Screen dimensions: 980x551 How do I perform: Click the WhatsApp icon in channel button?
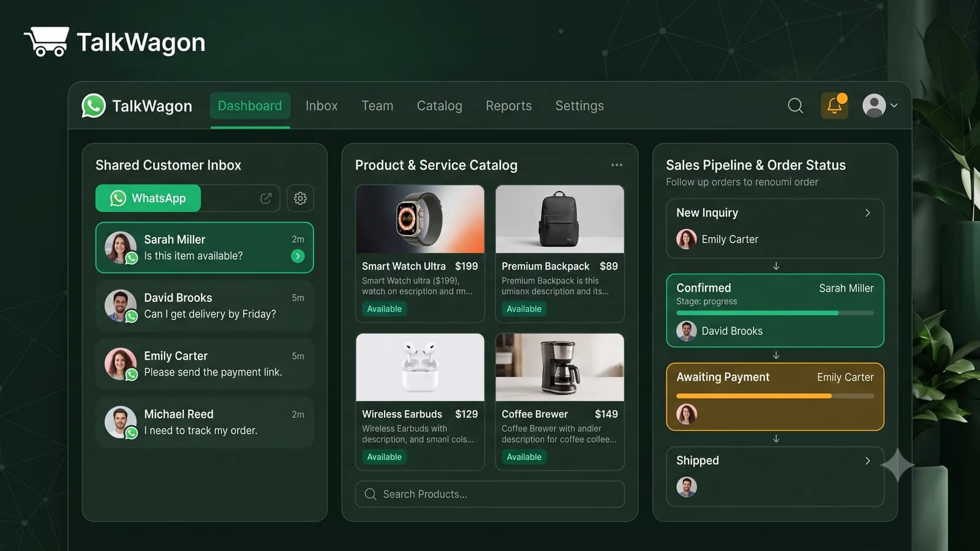pyautogui.click(x=118, y=198)
